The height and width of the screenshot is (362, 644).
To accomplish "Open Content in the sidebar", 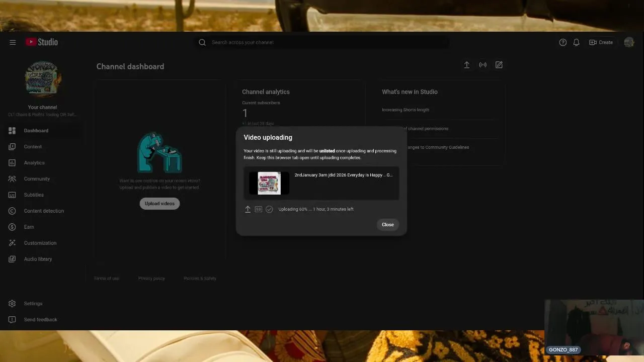I will (x=42, y=147).
